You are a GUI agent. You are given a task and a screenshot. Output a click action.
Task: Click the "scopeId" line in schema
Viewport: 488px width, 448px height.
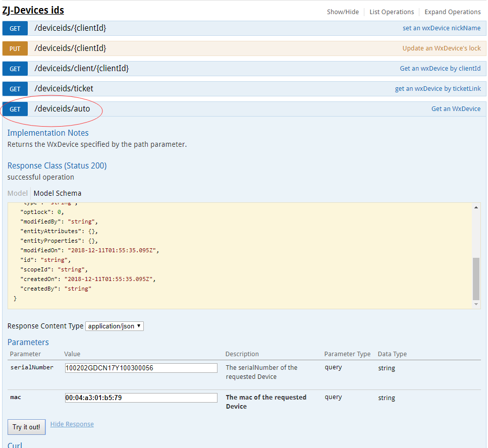coord(54,269)
